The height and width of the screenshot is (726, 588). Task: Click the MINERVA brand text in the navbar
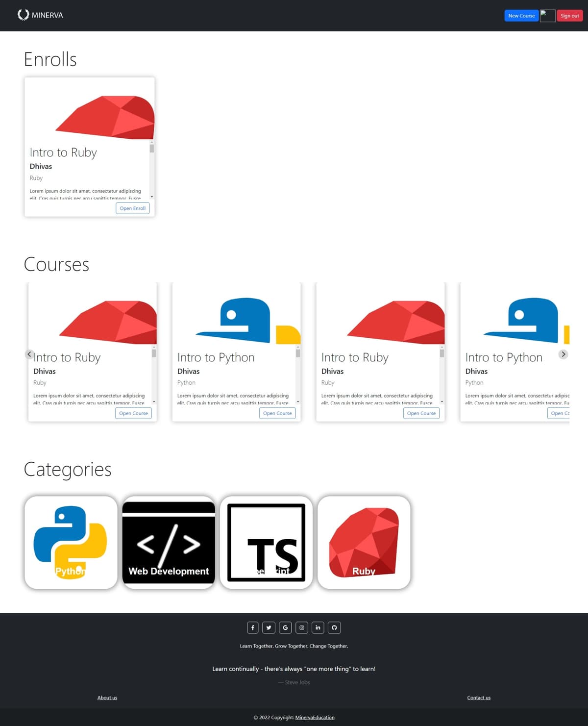click(48, 15)
